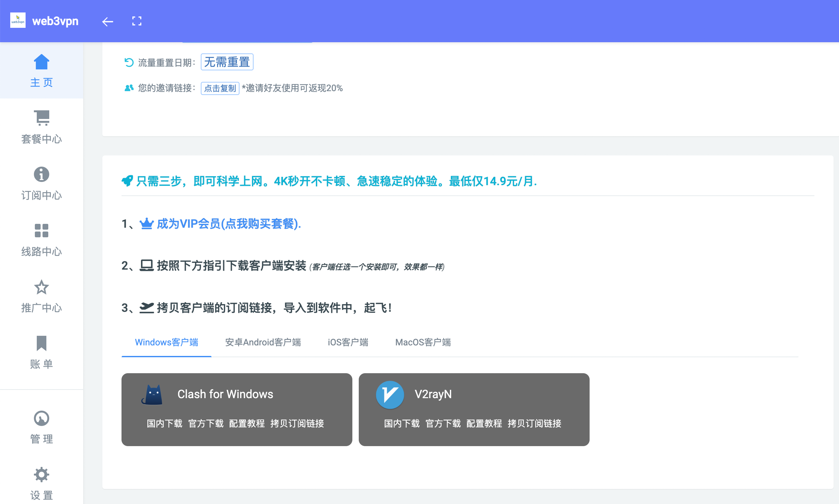Viewport: 839px width, 504px height.
Task: Click the 流量重置日期 label
Action: [x=167, y=62]
